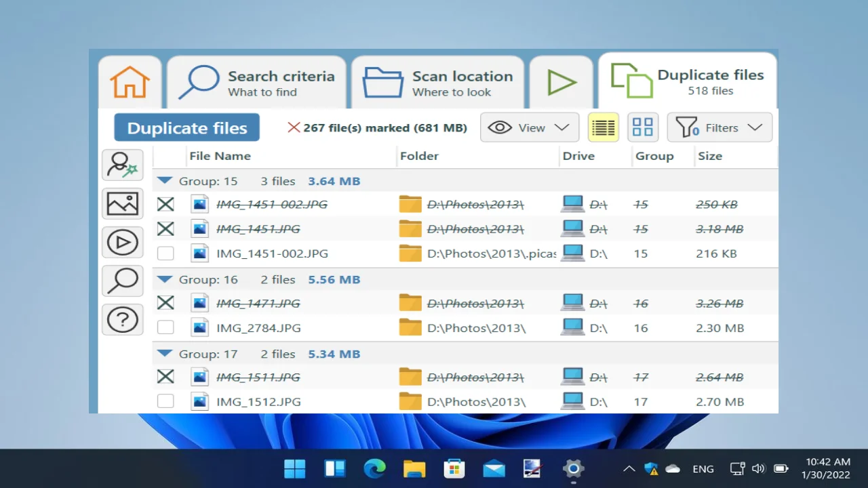Select file name IMG_1511.JPG
Viewport: 868px width, 488px height.
pyautogui.click(x=258, y=378)
